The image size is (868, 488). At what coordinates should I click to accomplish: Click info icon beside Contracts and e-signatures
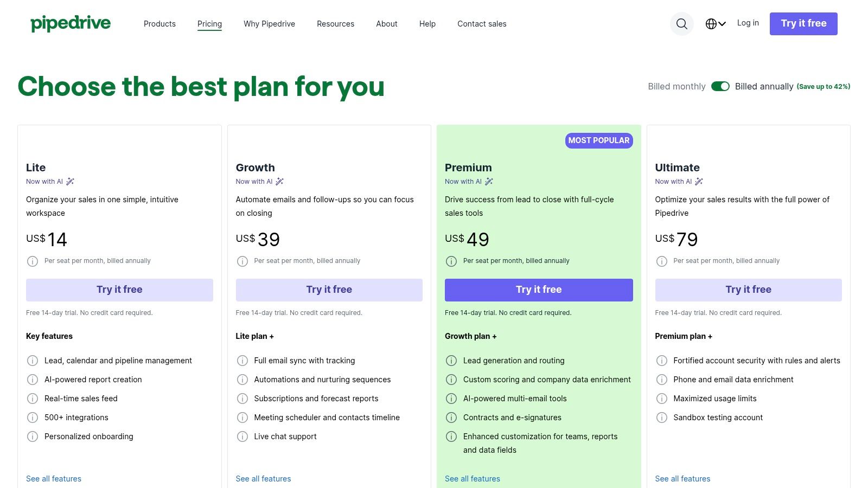tap(451, 418)
